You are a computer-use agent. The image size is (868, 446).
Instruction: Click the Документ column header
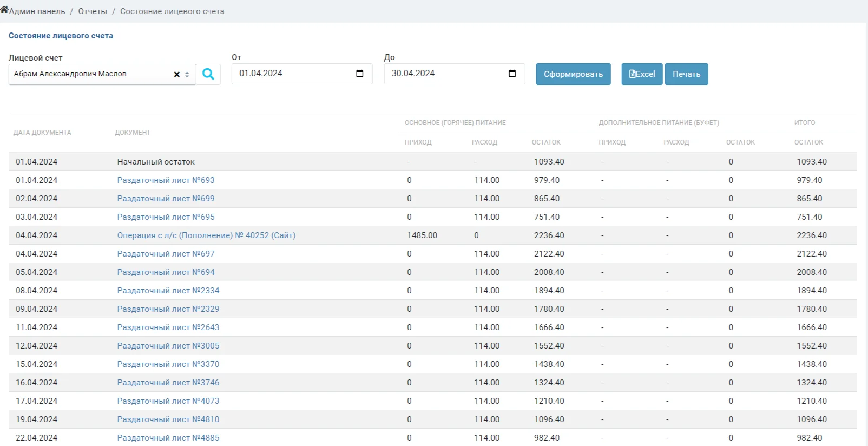point(133,133)
